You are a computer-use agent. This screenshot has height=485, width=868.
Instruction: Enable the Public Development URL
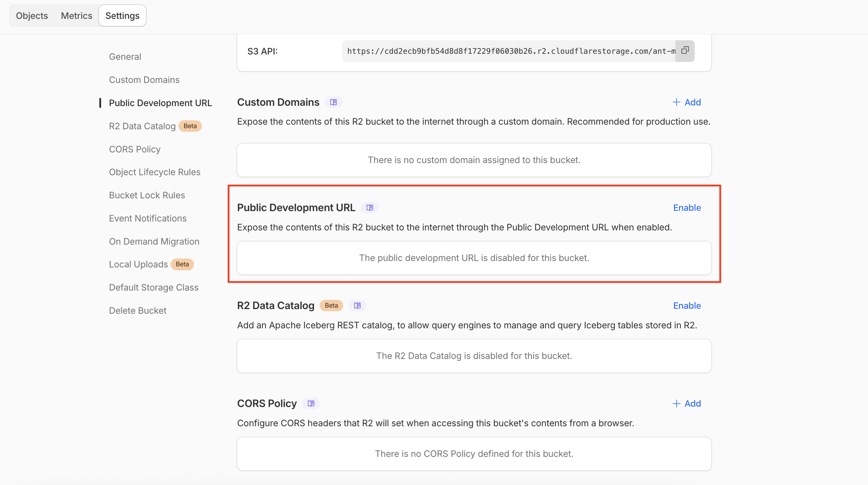click(687, 208)
